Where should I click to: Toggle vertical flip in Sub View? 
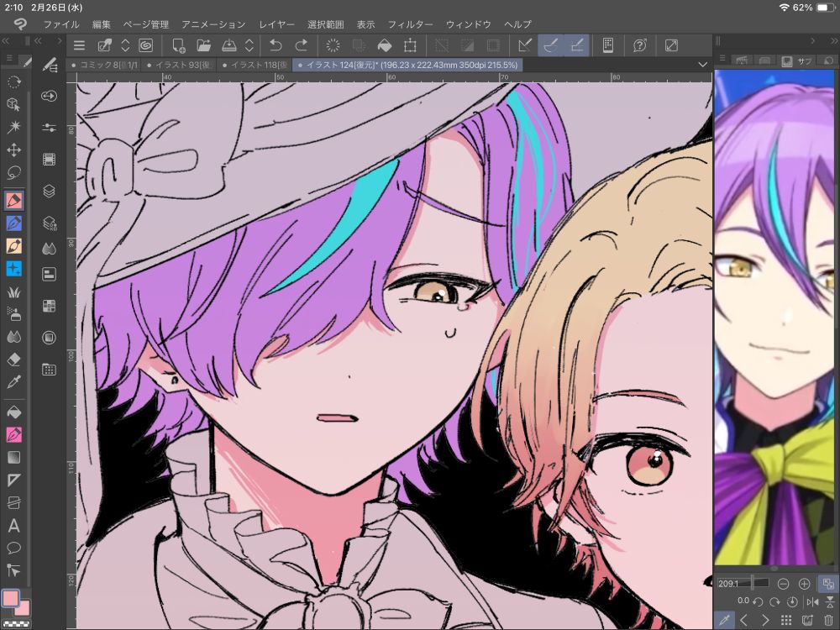pos(829,601)
